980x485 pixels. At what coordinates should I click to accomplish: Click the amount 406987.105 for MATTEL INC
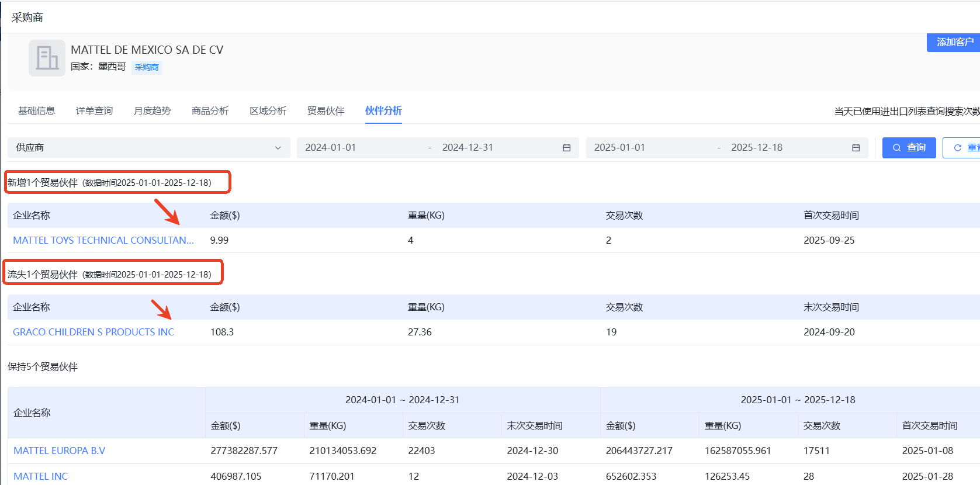pyautogui.click(x=236, y=476)
